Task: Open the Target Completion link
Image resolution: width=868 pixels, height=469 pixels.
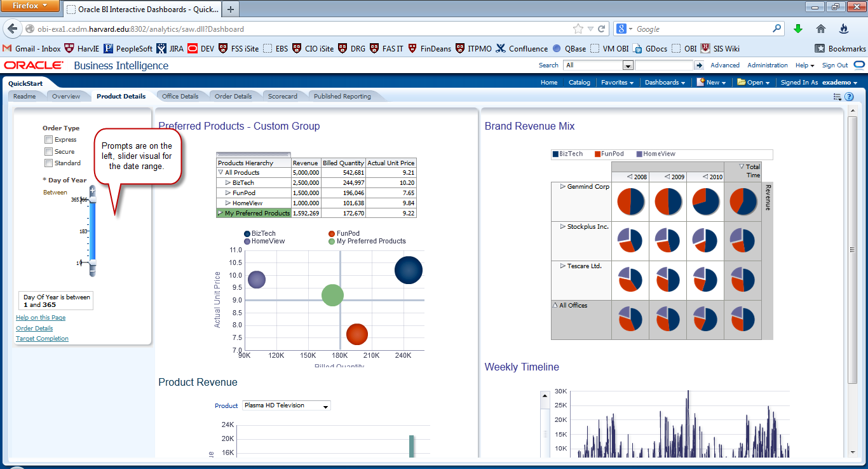Action: coord(42,339)
